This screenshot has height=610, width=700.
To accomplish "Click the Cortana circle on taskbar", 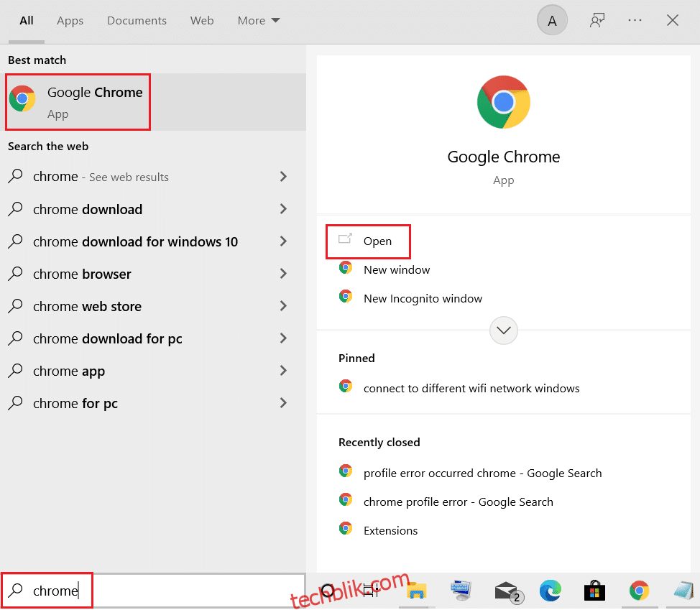I will pos(328,591).
